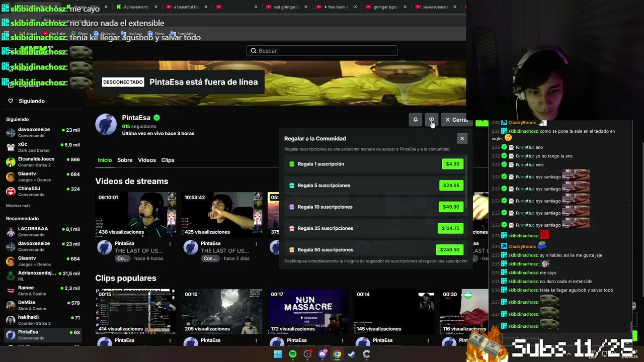Open PintaEsa in the recommended sidebar list

click(43, 335)
